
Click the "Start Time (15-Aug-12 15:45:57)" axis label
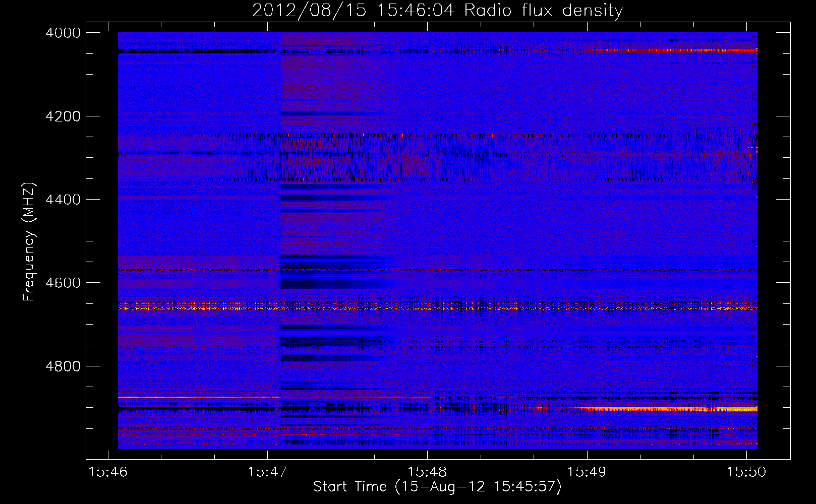point(437,487)
